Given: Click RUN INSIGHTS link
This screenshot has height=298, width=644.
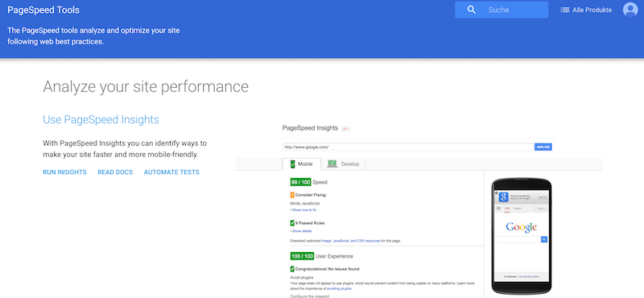Looking at the screenshot, I should tap(65, 172).
